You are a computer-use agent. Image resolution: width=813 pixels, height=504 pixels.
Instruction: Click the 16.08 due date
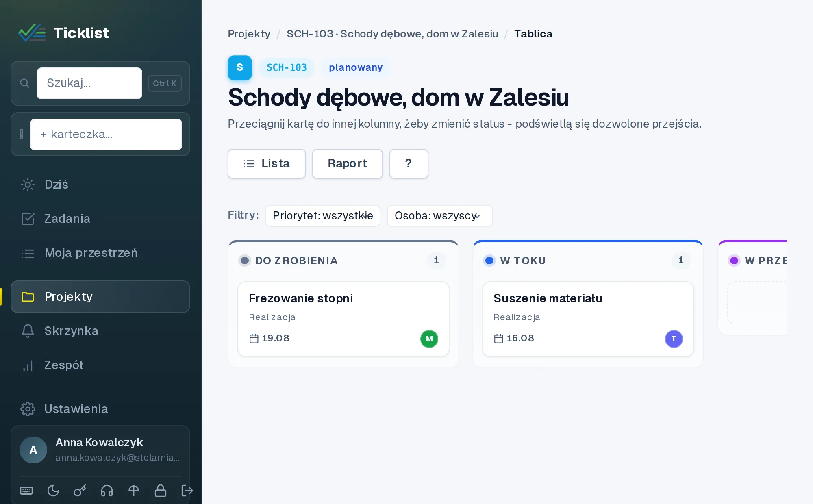click(520, 338)
